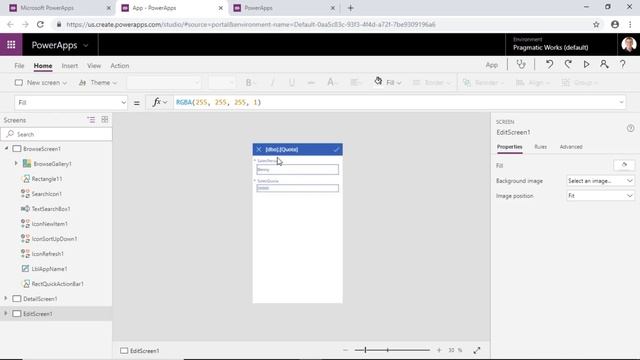Zoom in with plus icon

pyautogui.click(x=439, y=350)
